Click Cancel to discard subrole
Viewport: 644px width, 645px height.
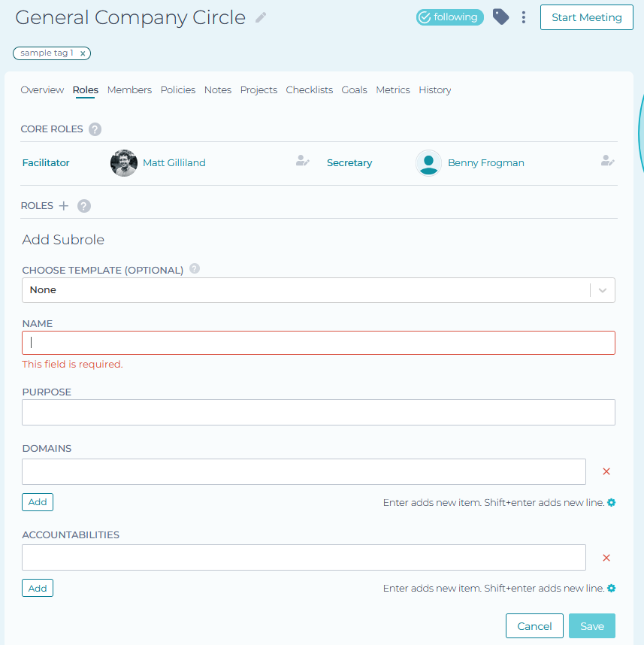(534, 626)
